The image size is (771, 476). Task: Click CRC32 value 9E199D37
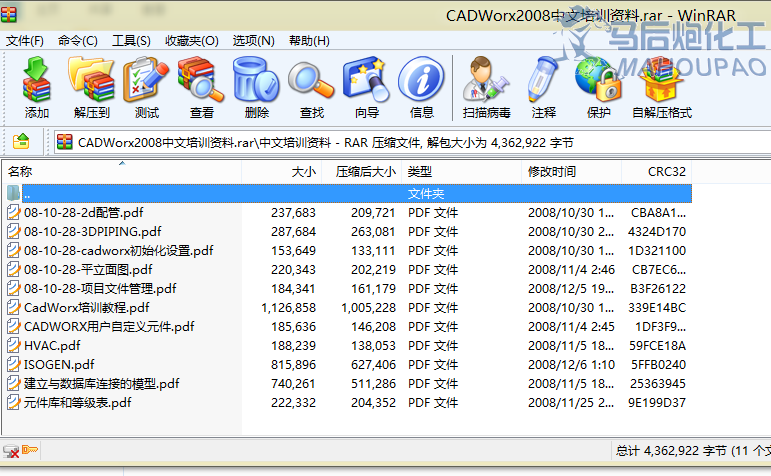(657, 403)
